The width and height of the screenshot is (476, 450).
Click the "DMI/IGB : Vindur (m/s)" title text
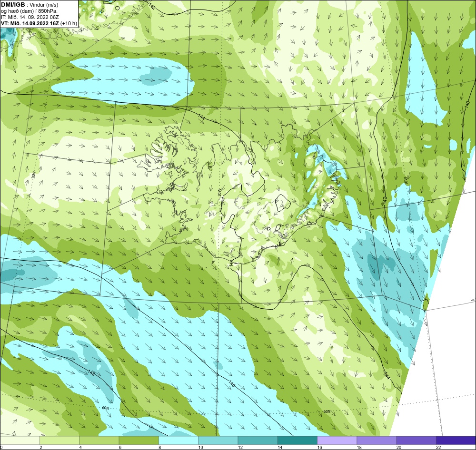(30, 5)
